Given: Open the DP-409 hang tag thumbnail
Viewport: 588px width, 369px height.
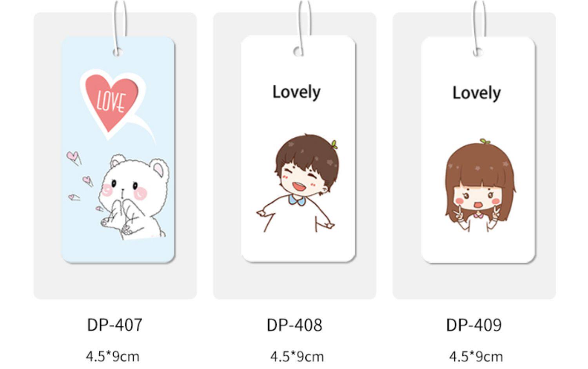Looking at the screenshot, I should coord(478,150).
